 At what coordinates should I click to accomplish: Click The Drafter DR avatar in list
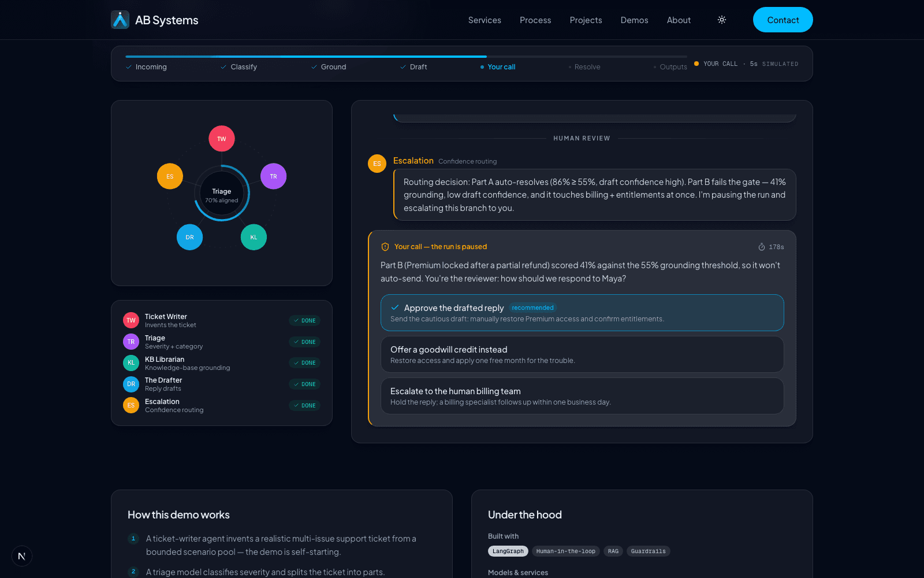[131, 384]
